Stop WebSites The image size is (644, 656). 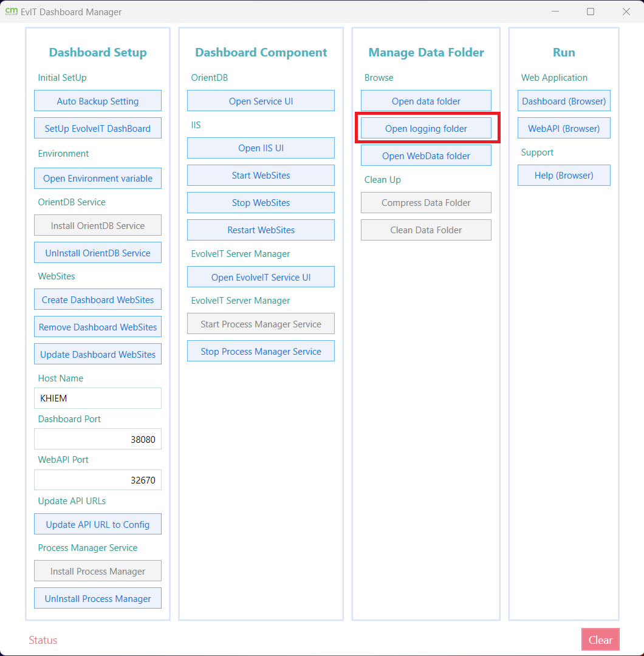[261, 202]
